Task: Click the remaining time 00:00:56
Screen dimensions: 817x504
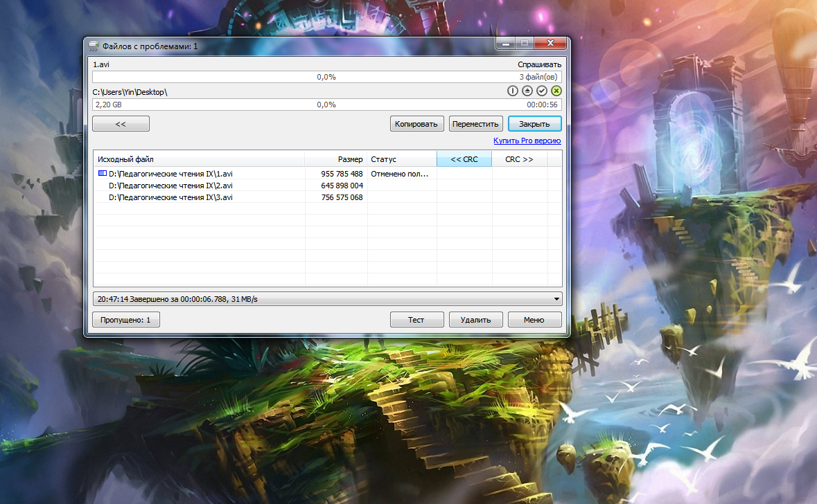Action: 542,105
